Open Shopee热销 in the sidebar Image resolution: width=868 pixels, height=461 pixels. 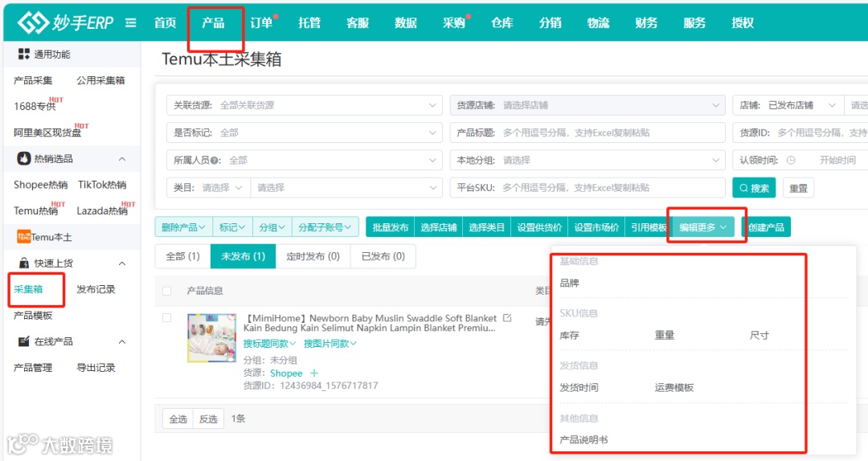click(40, 184)
